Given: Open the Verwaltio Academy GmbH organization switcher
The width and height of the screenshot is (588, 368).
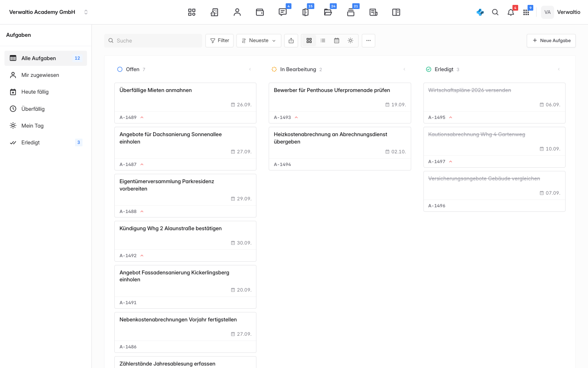Looking at the screenshot, I should (49, 12).
